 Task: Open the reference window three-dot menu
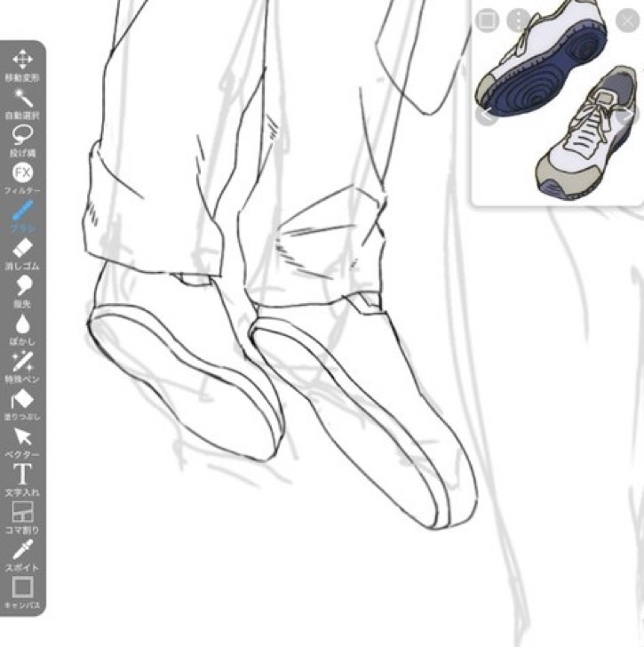517,20
